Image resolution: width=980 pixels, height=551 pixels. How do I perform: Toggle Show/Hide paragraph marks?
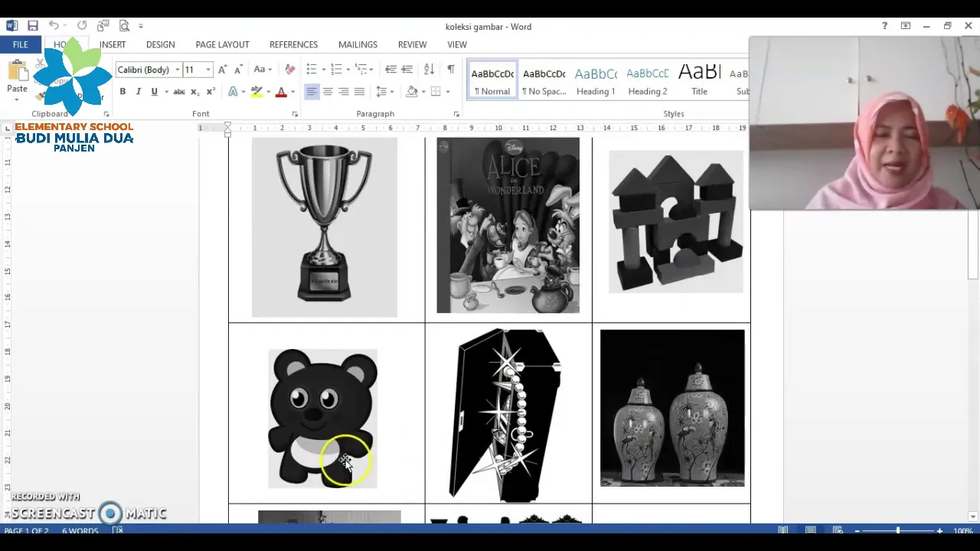[x=451, y=70]
